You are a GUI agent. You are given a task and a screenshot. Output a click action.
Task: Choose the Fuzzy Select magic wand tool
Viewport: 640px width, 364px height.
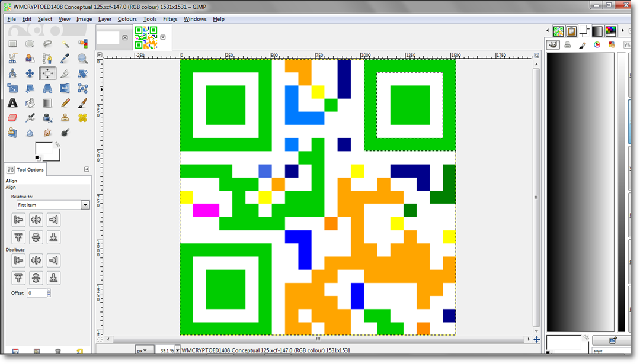(65, 44)
